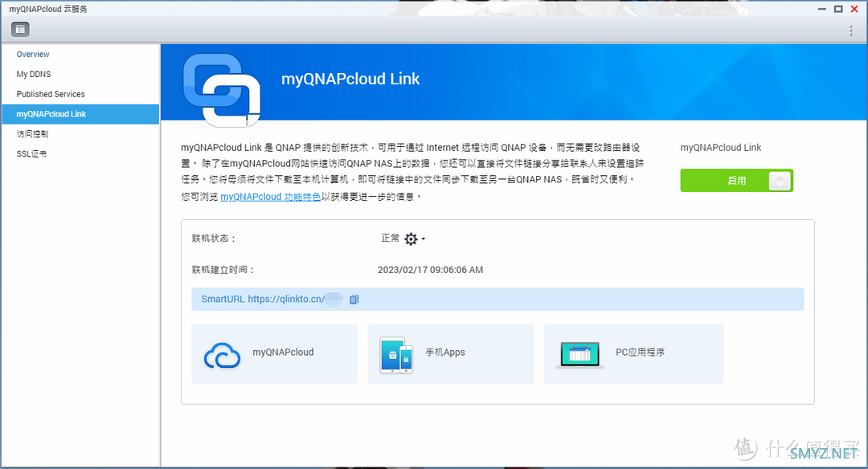Open the PC应用程序 card

633,354
